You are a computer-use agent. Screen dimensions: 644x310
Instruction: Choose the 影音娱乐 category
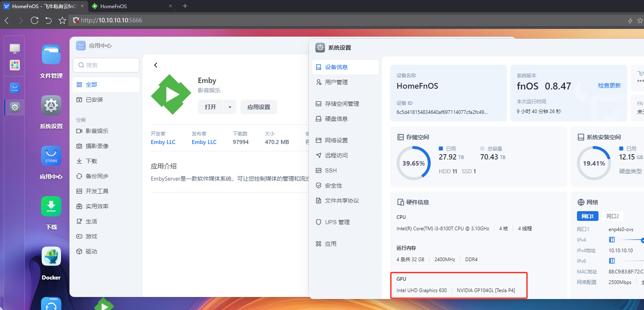click(x=97, y=131)
